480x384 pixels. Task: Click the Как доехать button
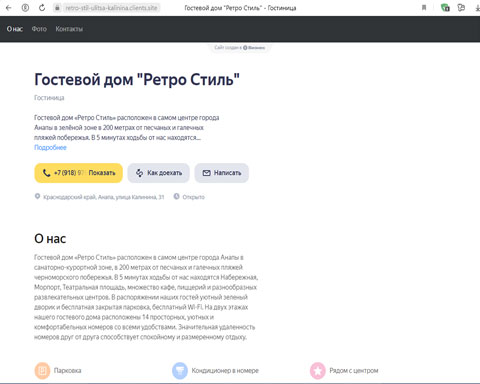tap(158, 173)
